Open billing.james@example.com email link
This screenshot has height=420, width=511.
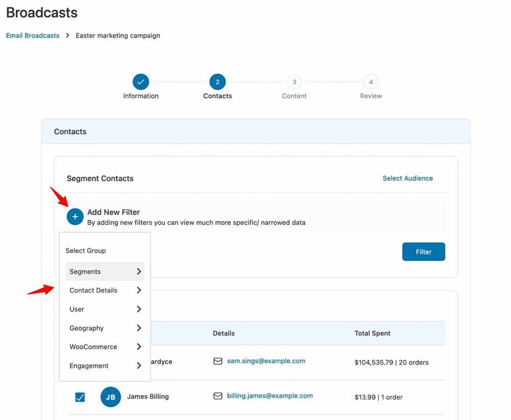[x=270, y=396]
